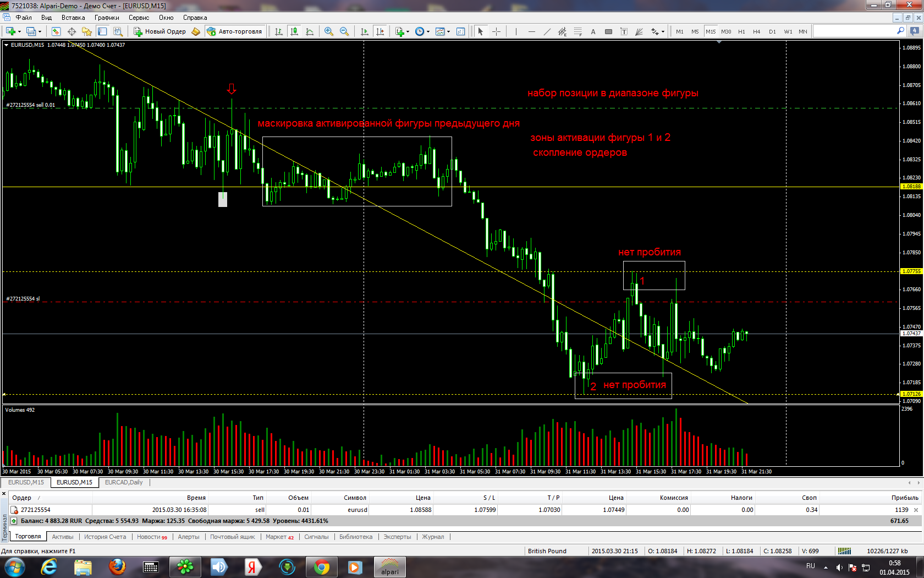Open Google Chrome from the taskbar
Viewport: 924px width, 578px height.
322,567
